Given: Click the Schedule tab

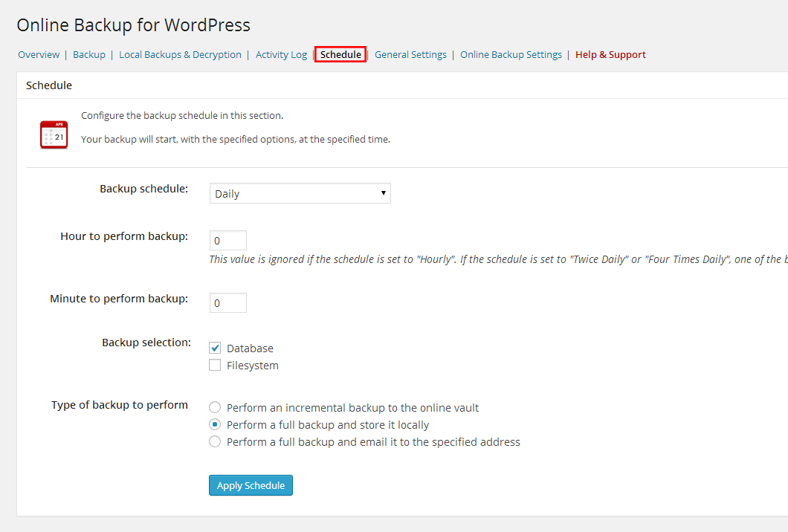Looking at the screenshot, I should [x=340, y=54].
